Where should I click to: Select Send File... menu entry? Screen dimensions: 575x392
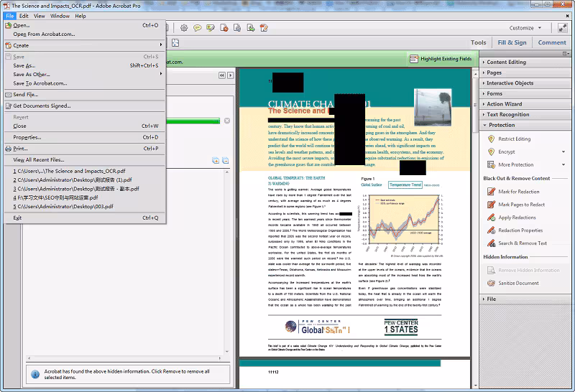click(x=84, y=95)
